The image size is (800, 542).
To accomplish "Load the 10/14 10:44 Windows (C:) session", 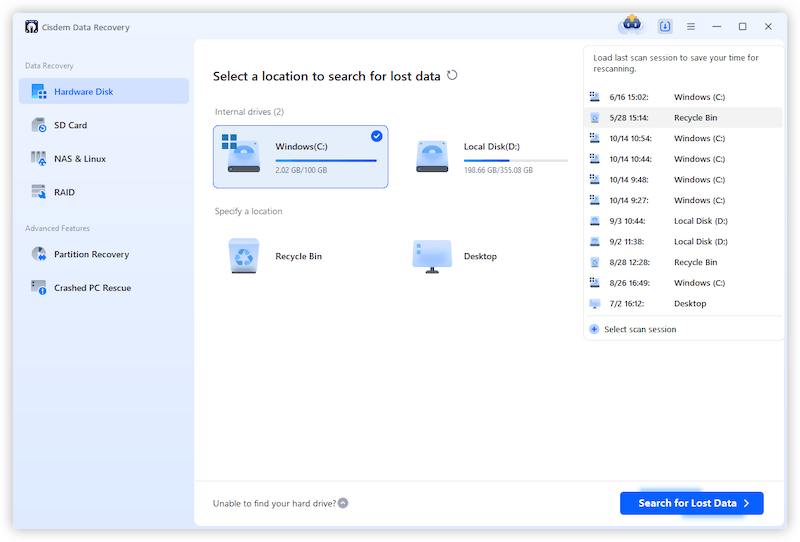I will pos(683,159).
